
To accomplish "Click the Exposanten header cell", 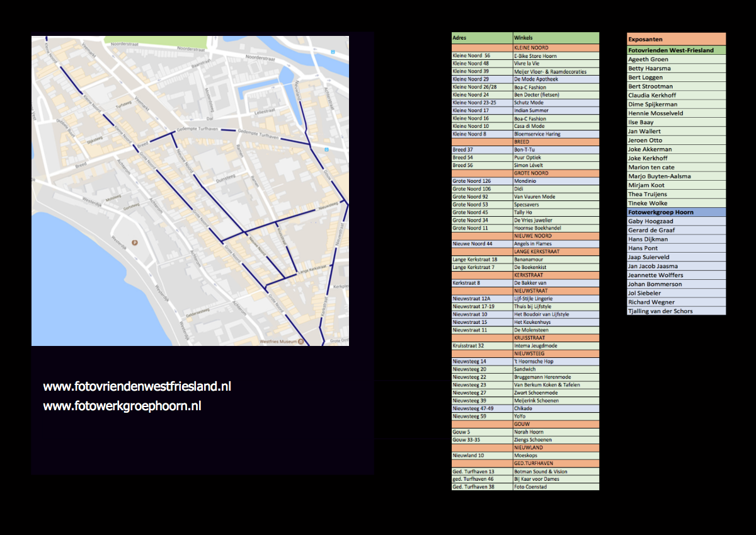I will pyautogui.click(x=676, y=39).
